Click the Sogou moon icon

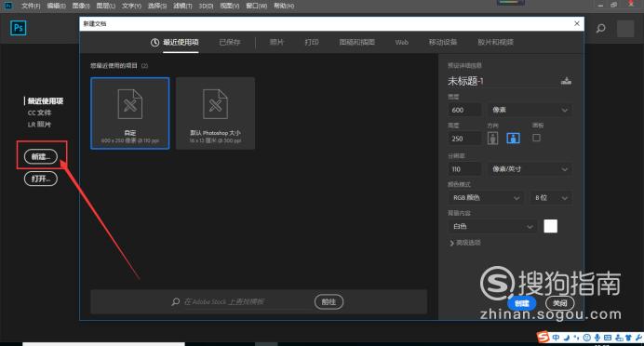click(x=567, y=338)
